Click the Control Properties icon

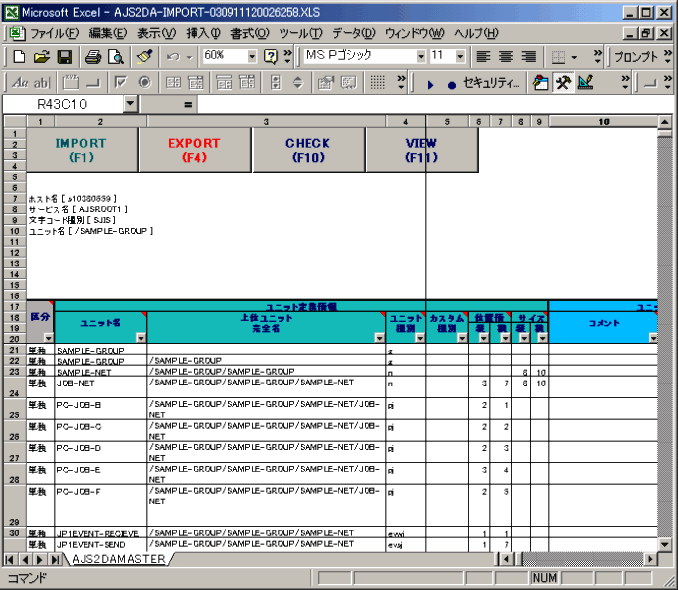point(326,82)
